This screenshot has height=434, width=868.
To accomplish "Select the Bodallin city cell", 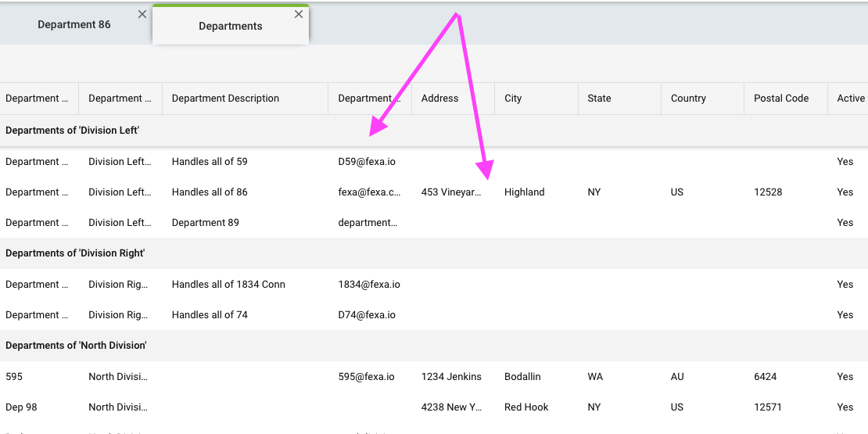I will coord(525,377).
